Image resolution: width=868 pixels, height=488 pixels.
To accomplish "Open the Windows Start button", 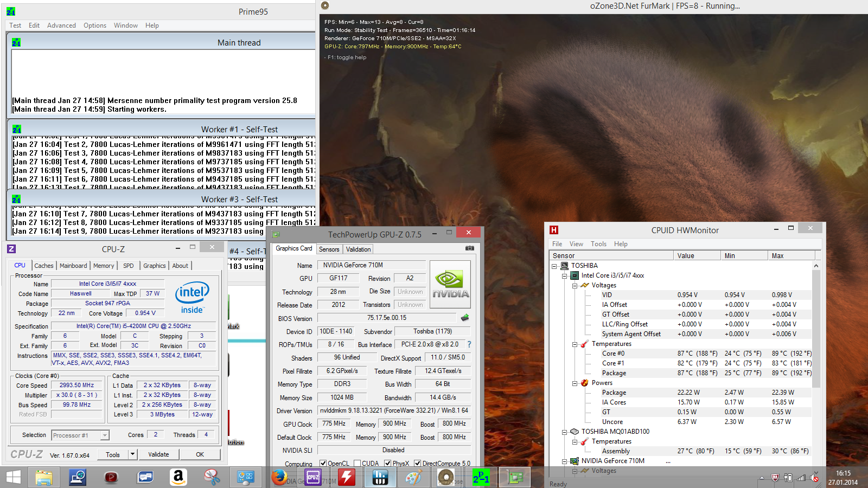I will pyautogui.click(x=14, y=477).
